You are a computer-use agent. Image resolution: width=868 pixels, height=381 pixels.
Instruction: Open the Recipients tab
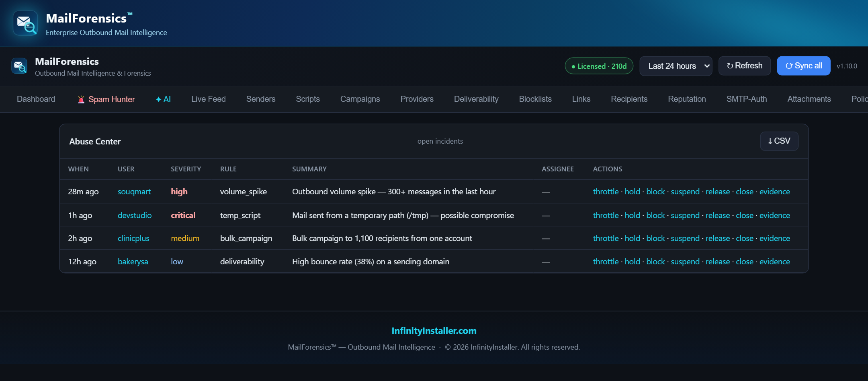629,99
